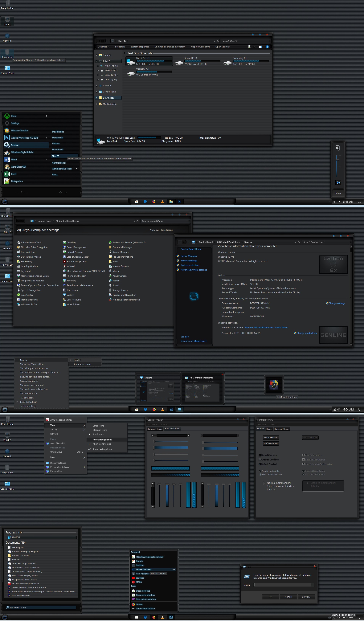Image resolution: width=364 pixels, height=621 pixels.
Task: Open Windows Defender Firewall
Action: pyautogui.click(x=124, y=300)
